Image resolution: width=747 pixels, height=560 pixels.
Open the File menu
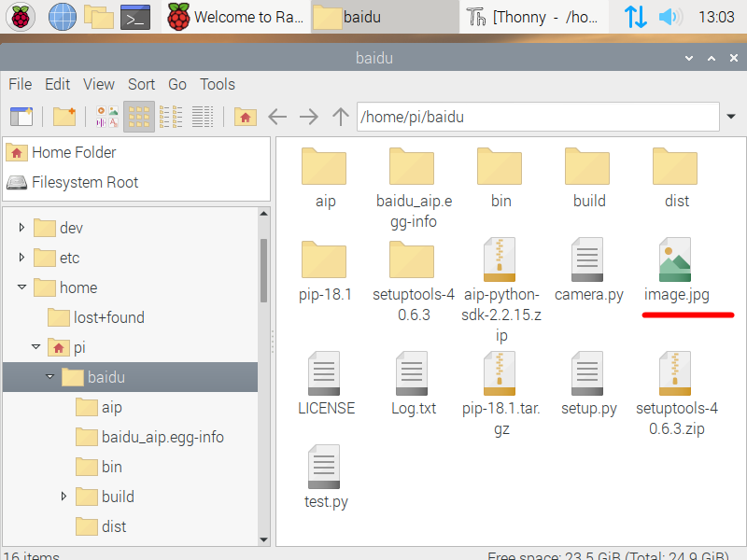(x=20, y=84)
